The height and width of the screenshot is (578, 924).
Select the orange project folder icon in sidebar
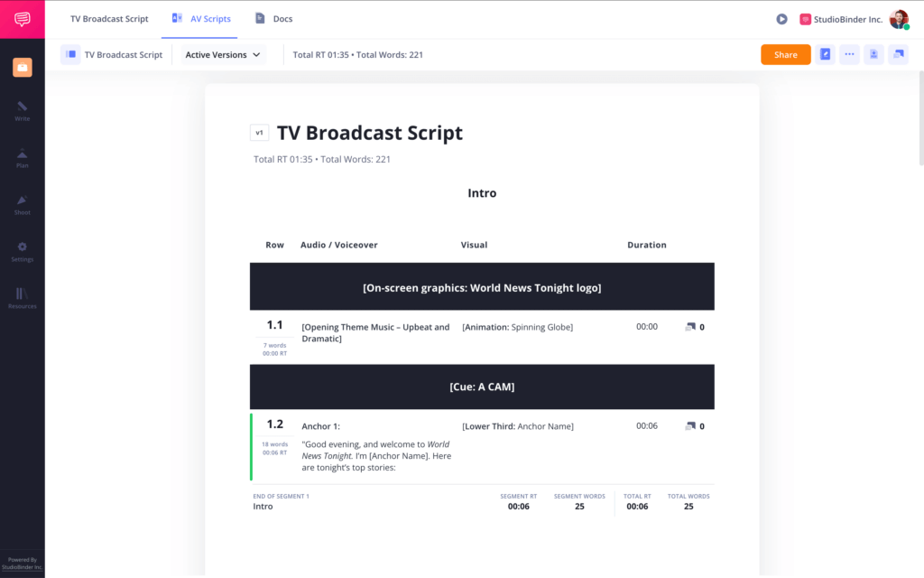tap(21, 67)
